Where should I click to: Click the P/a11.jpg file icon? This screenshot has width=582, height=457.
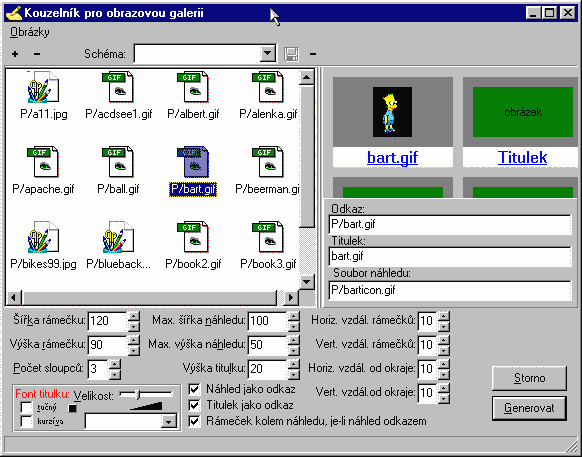coord(43,87)
